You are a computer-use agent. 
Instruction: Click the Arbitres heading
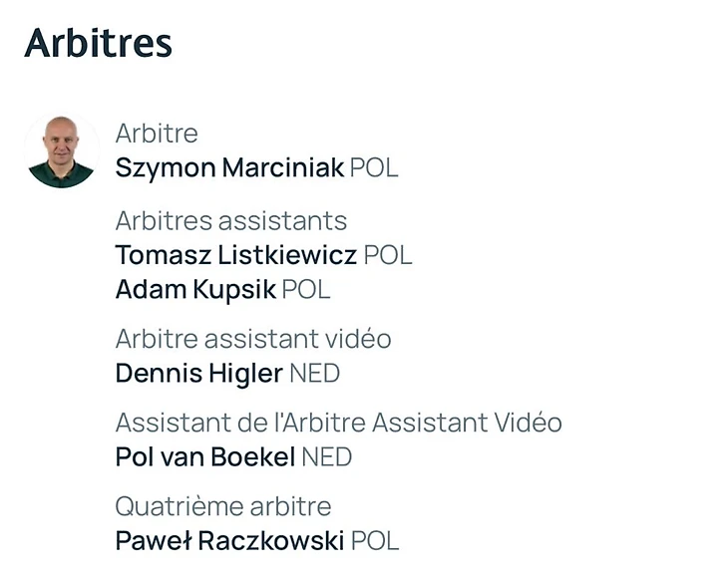(x=98, y=43)
